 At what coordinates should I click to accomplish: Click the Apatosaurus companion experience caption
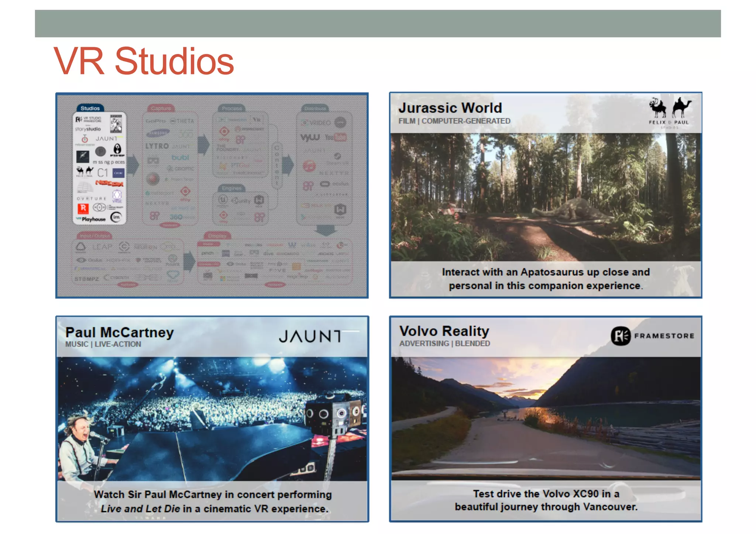546,279
